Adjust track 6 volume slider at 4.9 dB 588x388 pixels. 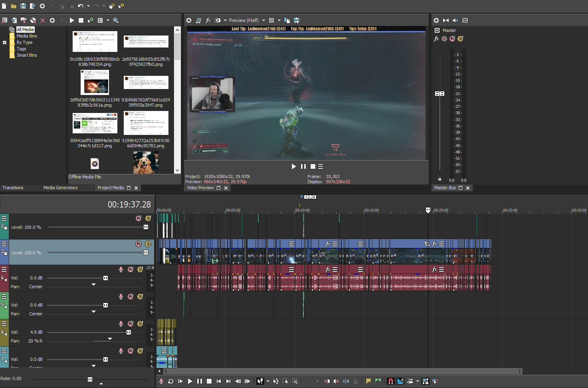129,332
